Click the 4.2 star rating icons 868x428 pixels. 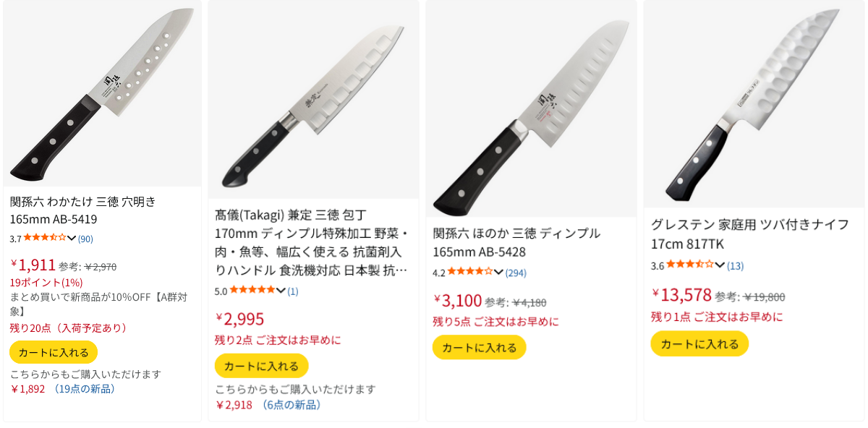click(x=469, y=273)
